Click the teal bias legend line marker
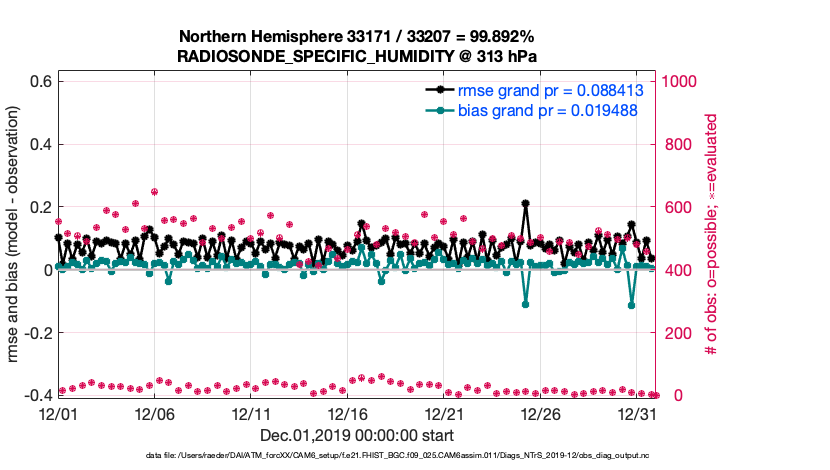This screenshot has width=830, height=470. (436, 110)
